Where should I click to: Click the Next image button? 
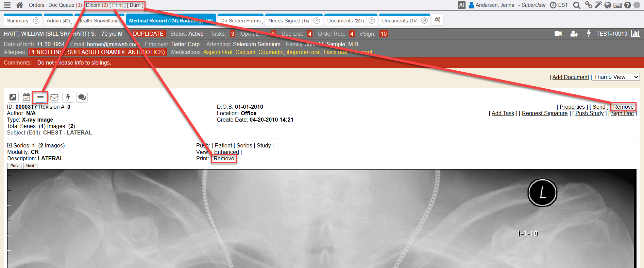click(30, 166)
